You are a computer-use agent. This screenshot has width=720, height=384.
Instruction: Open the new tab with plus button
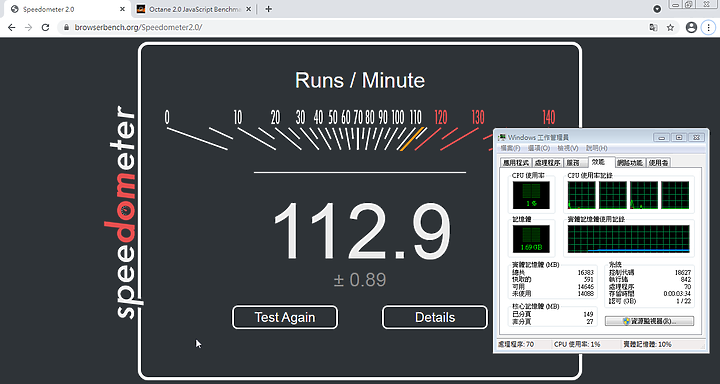point(269,9)
